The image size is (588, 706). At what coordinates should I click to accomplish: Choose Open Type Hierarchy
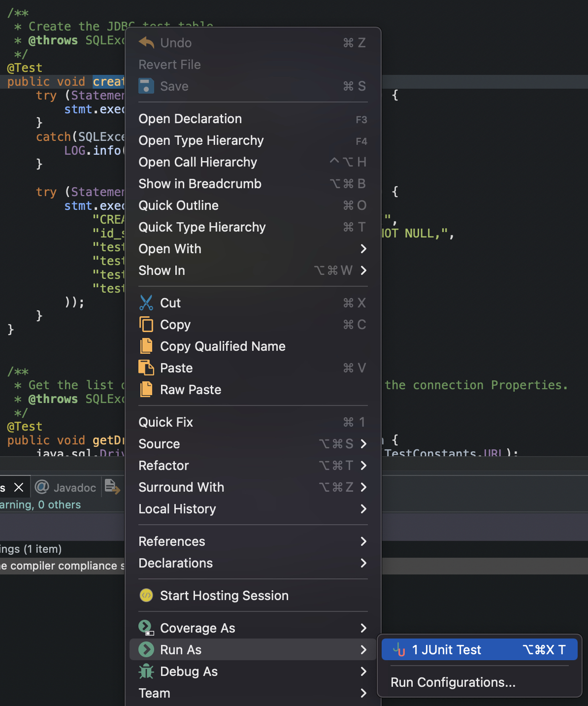[x=253, y=140]
